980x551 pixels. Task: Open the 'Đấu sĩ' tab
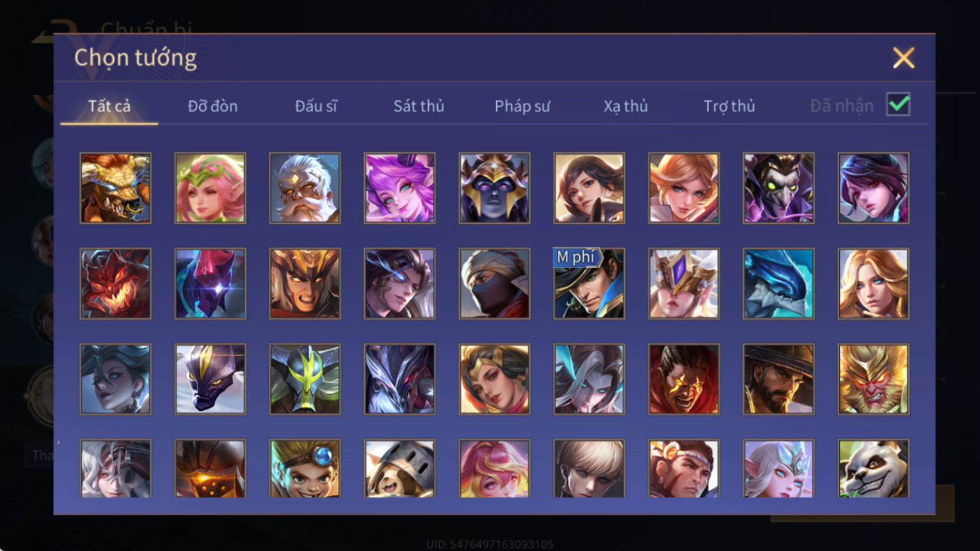[x=316, y=106]
